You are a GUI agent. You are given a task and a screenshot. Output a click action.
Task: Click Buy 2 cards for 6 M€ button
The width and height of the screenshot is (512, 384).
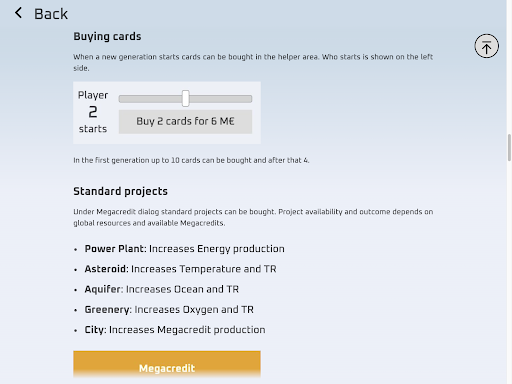185,122
